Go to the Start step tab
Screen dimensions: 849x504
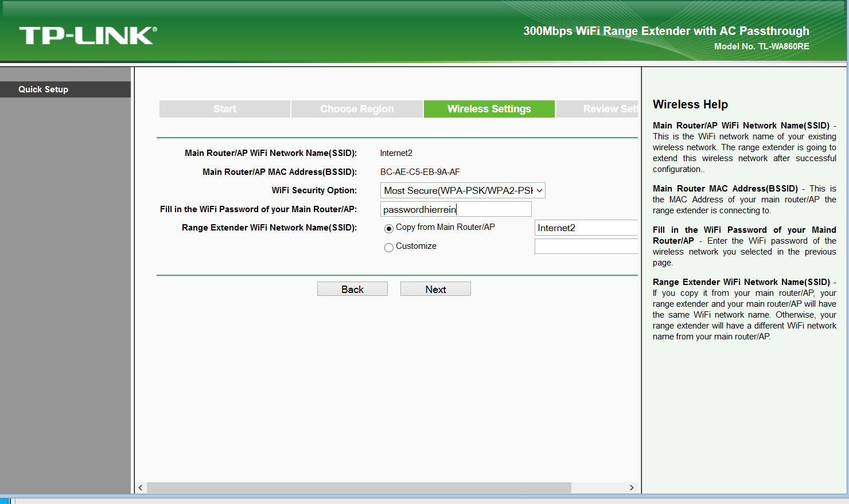225,109
